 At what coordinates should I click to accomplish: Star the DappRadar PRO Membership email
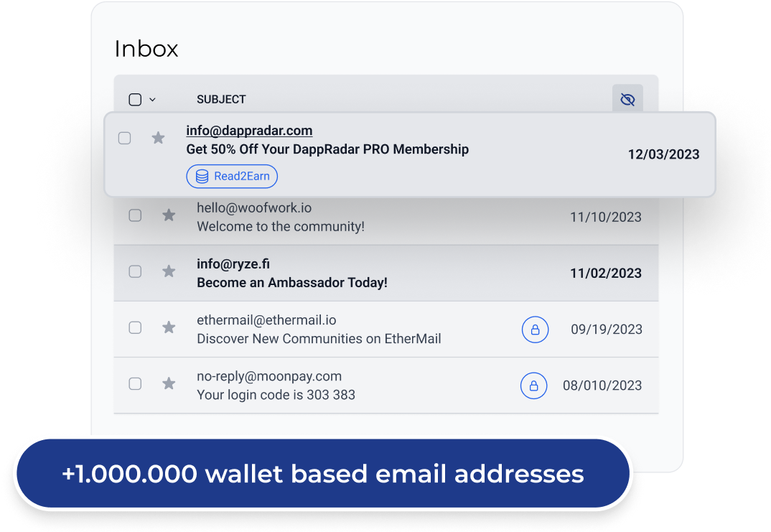click(x=158, y=138)
